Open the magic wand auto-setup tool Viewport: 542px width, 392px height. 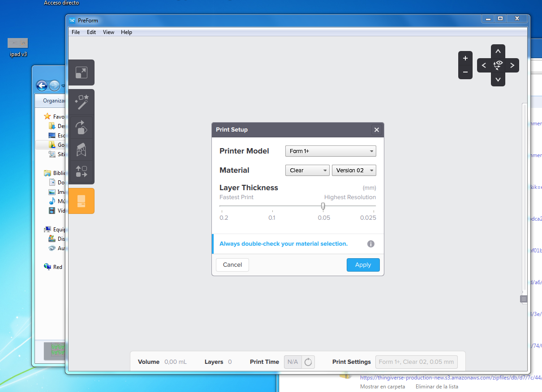81,102
